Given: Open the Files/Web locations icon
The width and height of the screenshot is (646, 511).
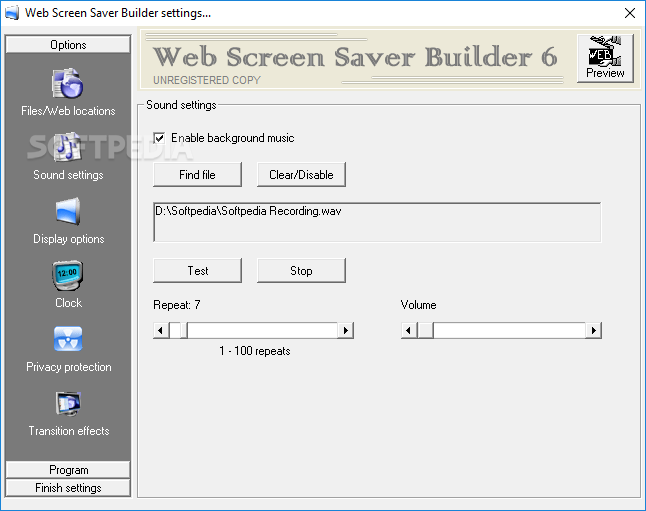Looking at the screenshot, I should click(68, 83).
